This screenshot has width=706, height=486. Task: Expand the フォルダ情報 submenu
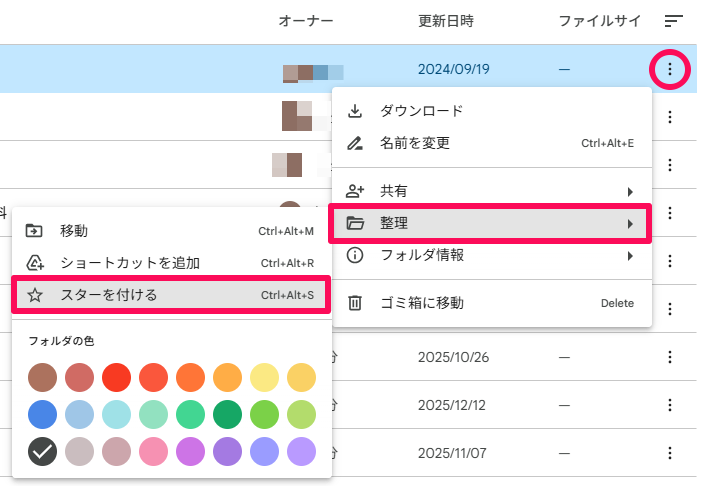point(492,255)
